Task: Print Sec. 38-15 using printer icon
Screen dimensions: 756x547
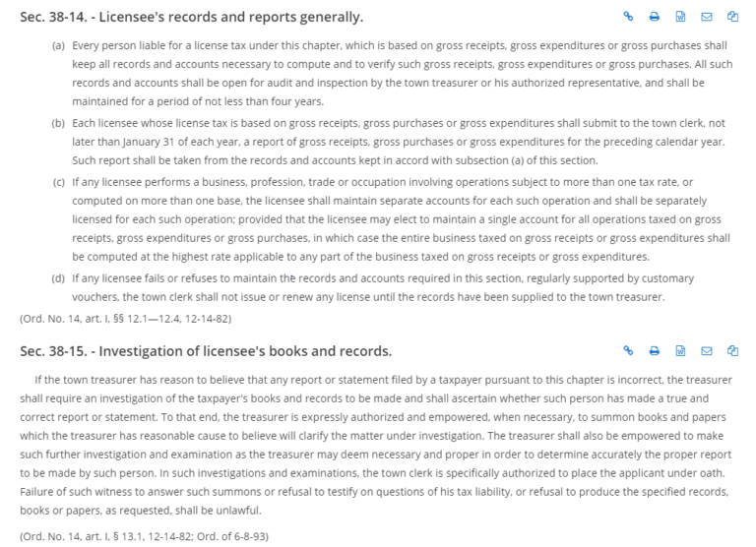Action: pos(654,350)
